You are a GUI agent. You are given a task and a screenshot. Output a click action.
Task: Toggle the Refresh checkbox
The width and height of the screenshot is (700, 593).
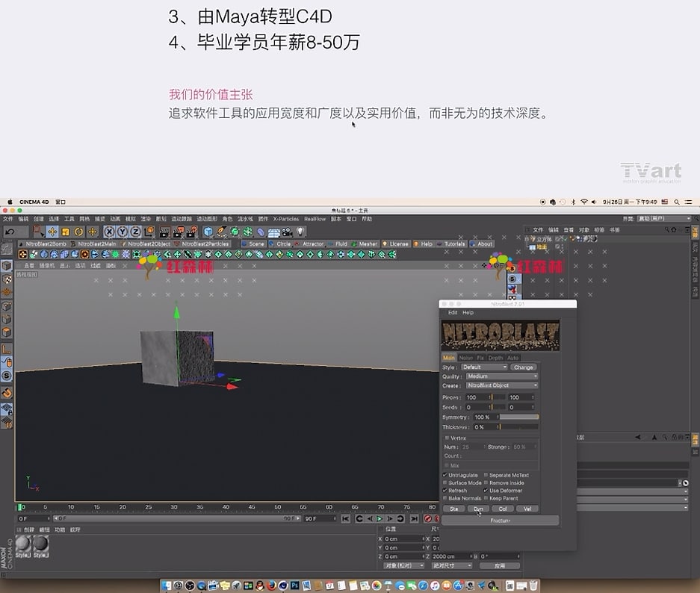445,491
